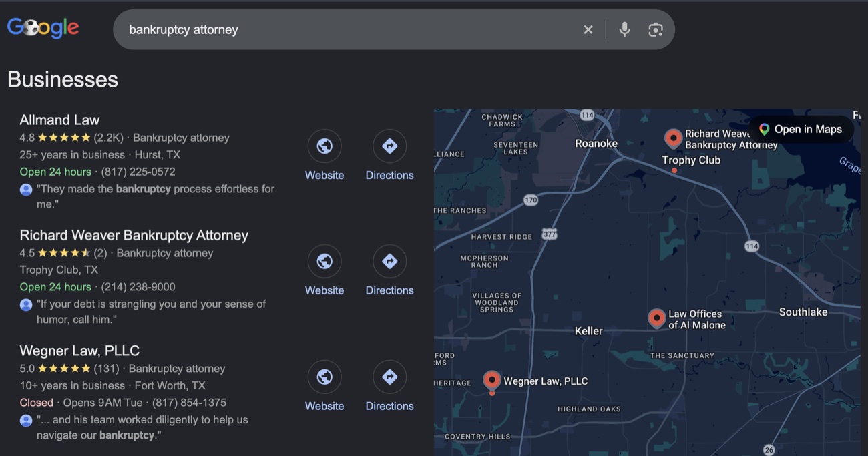
Task: Click "10+ years in business" text
Action: click(x=72, y=385)
